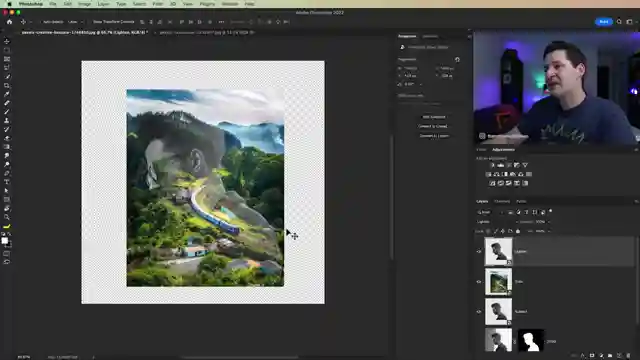Screen dimensions: 640x360
Task: Add a Brightness/Contrast adjustment
Action: [x=492, y=165]
